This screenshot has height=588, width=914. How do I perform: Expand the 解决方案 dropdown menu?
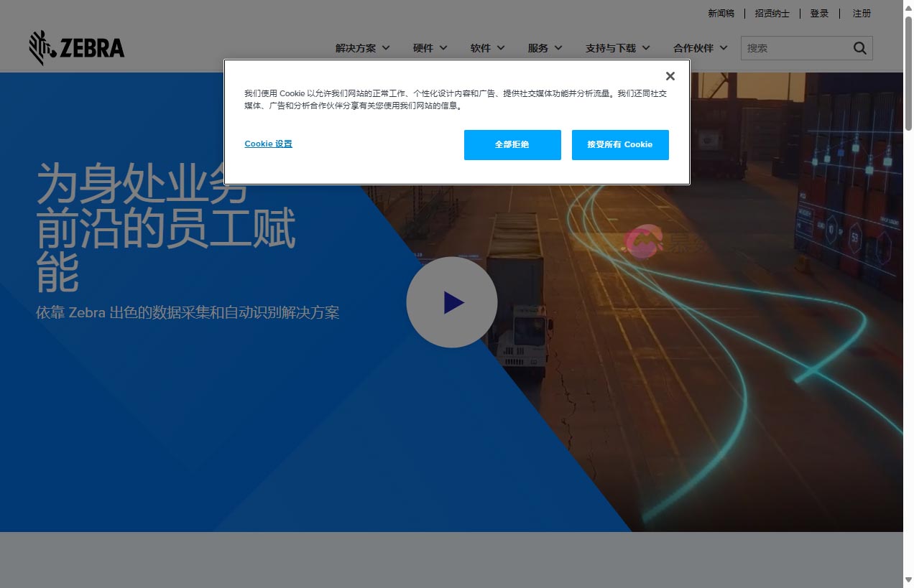coord(361,48)
